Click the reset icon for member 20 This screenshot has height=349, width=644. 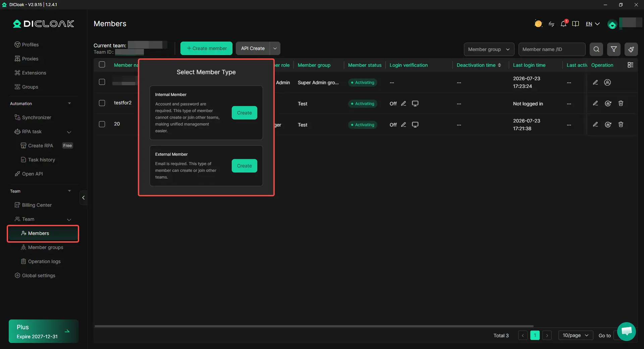pyautogui.click(x=608, y=124)
